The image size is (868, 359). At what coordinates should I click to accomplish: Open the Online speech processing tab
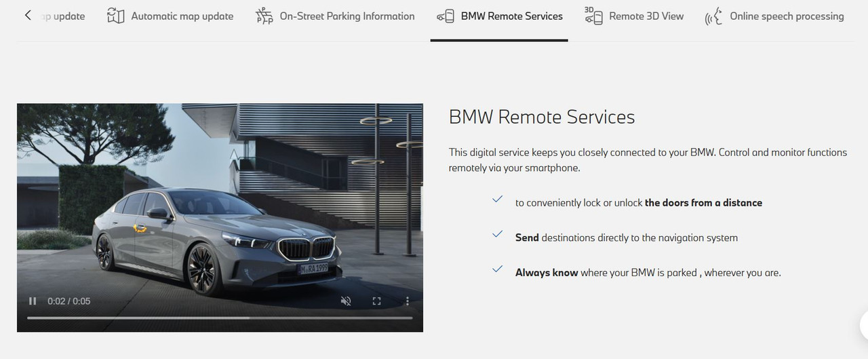click(774, 16)
